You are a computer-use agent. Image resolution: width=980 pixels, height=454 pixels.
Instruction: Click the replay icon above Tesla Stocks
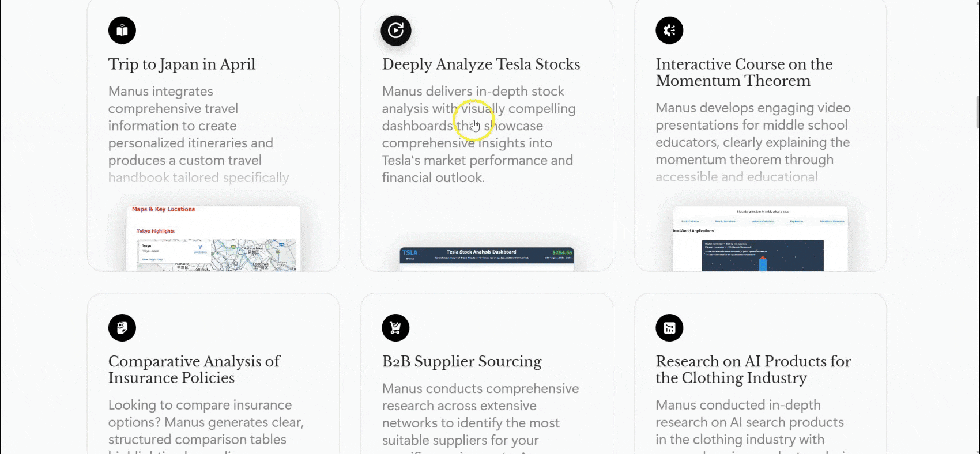pos(395,31)
